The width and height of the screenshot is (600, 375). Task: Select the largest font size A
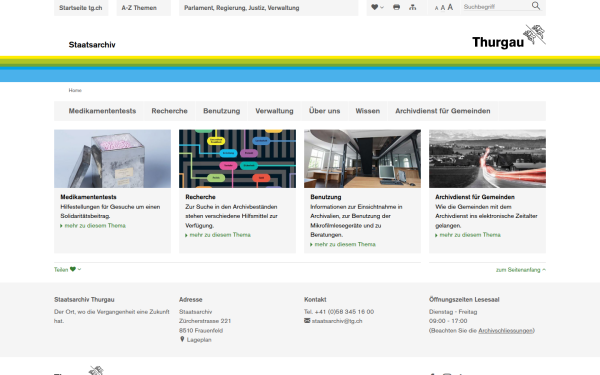450,7
